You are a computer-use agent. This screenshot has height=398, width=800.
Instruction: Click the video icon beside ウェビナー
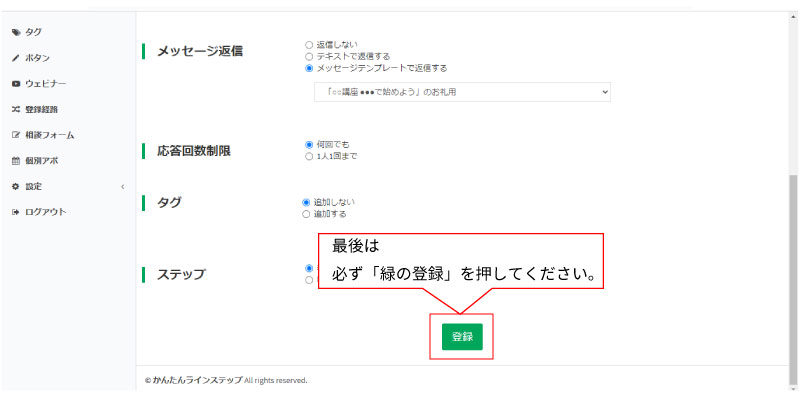pos(15,84)
